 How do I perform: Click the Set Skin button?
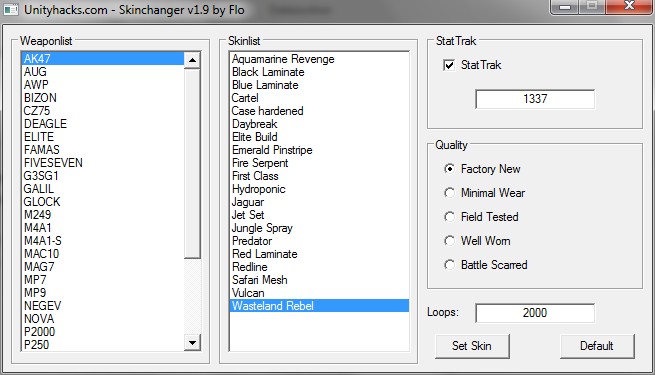(x=472, y=346)
